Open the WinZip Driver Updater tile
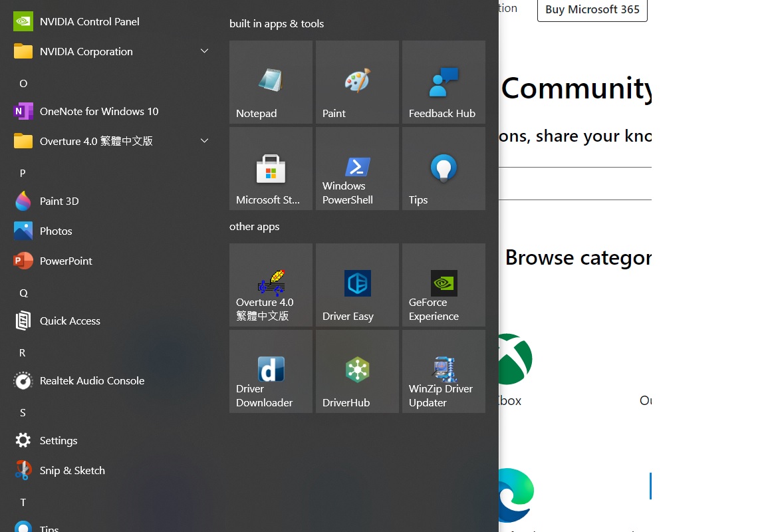This screenshot has height=532, width=766. 444,371
